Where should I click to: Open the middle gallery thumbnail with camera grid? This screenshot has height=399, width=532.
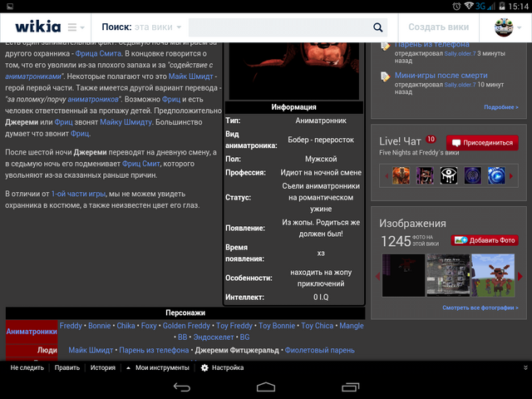click(448, 275)
